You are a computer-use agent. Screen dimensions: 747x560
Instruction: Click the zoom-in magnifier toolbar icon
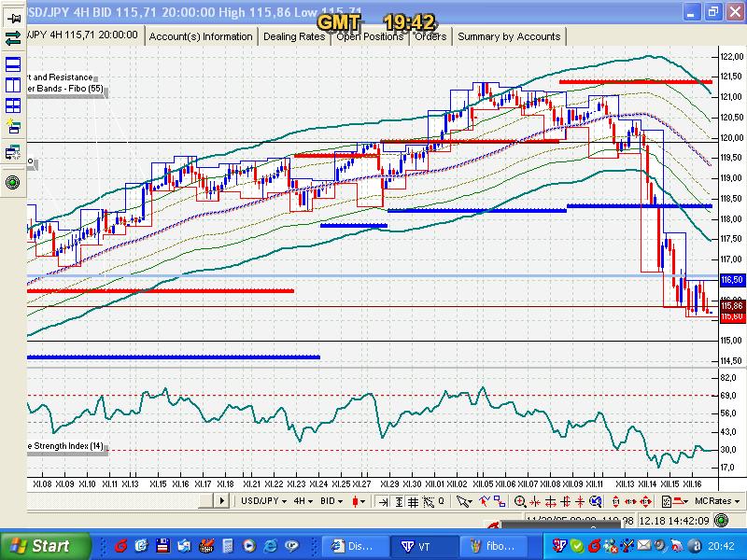[x=519, y=501]
